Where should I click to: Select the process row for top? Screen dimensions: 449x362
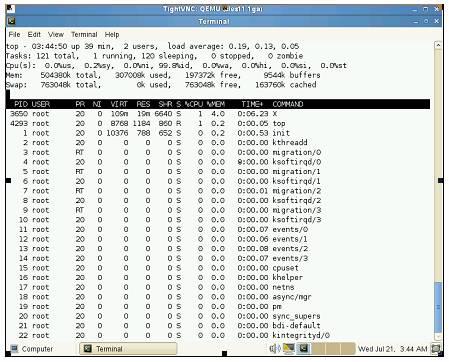[218, 123]
